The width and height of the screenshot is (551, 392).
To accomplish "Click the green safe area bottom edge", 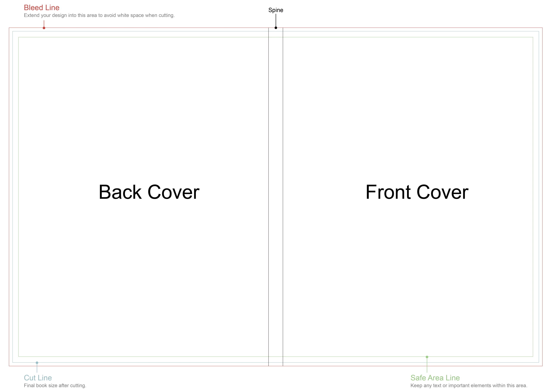I will click(x=145, y=356).
